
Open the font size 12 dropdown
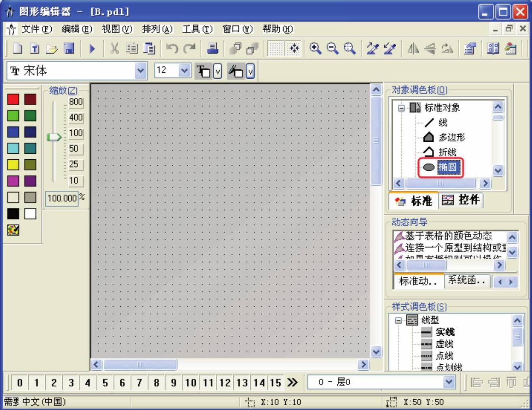[x=184, y=71]
